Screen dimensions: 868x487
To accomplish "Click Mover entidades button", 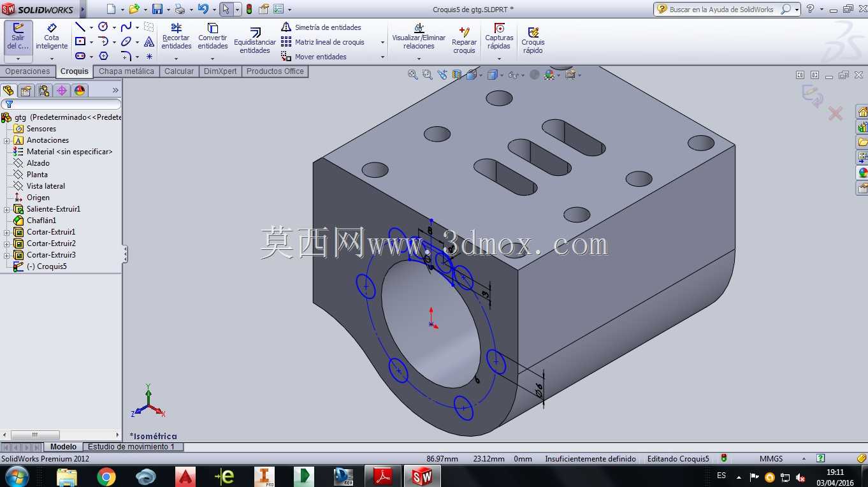I will (314, 57).
